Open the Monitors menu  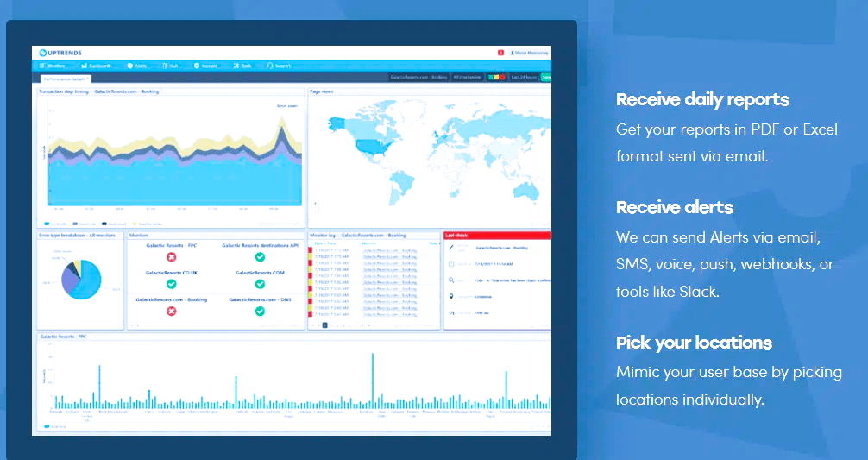(53, 66)
